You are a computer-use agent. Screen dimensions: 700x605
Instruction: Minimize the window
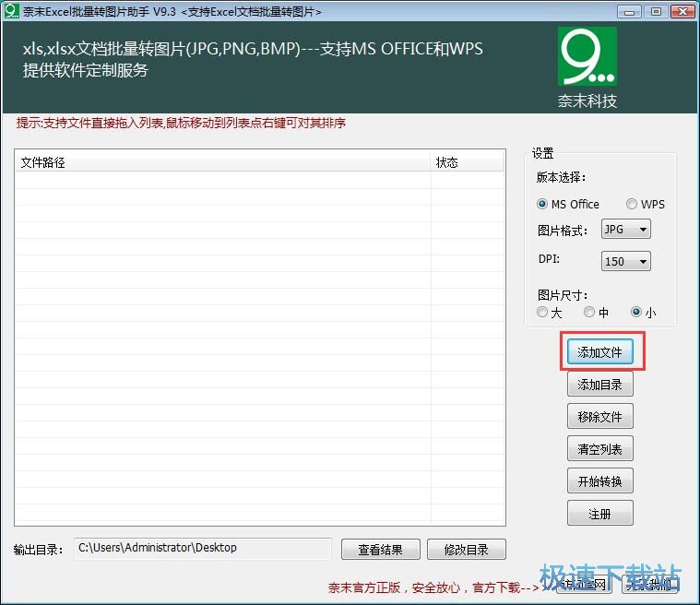630,11
